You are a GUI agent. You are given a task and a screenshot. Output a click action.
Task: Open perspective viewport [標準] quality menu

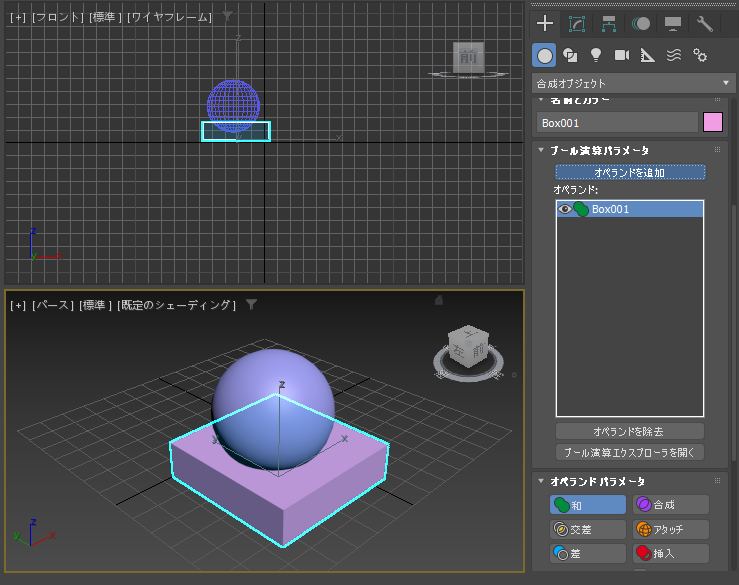click(x=95, y=305)
